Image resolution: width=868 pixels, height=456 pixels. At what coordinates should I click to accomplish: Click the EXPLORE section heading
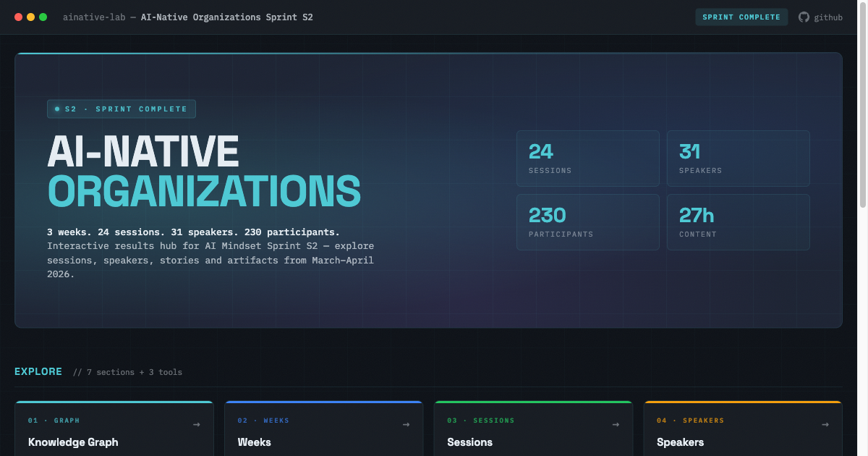click(x=38, y=371)
